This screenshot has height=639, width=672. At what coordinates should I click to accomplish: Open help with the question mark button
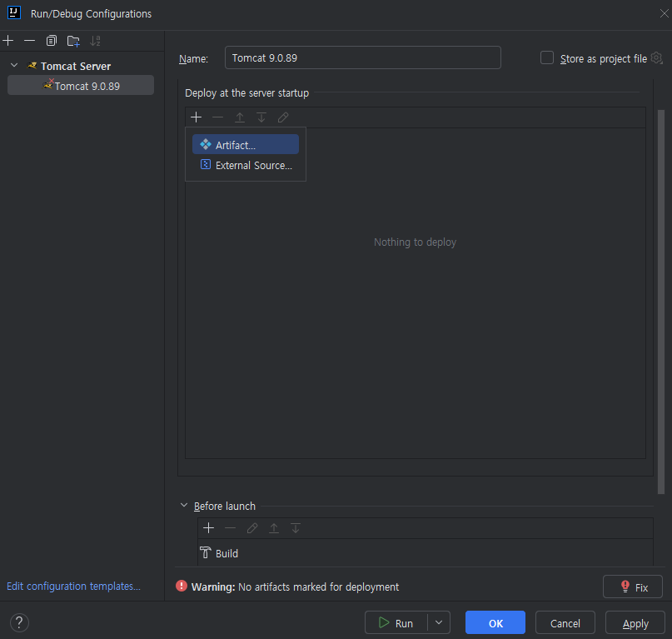click(x=19, y=622)
